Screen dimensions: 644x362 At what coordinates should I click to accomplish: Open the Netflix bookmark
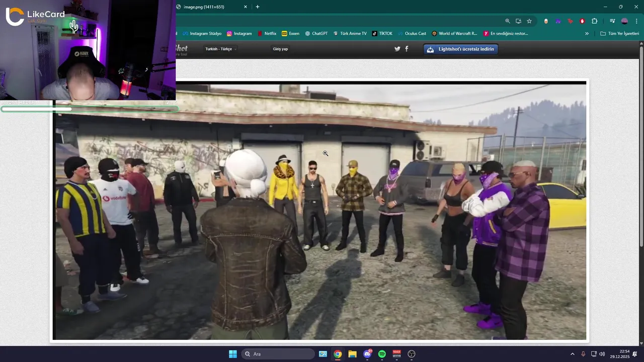click(267, 34)
